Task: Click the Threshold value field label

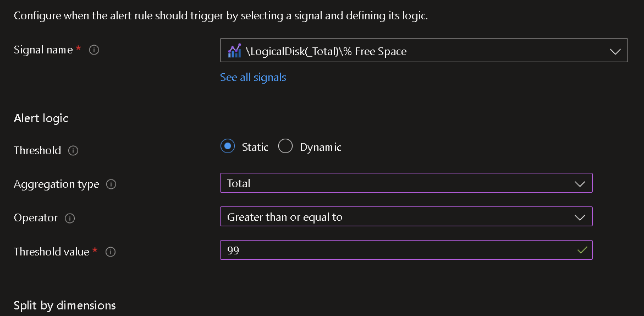Action: [52, 252]
